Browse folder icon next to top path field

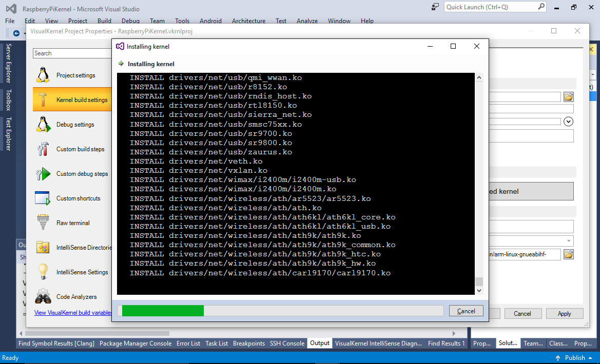click(x=569, y=97)
